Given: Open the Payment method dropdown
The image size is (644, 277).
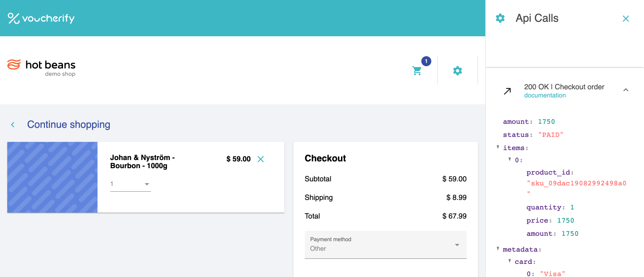Looking at the screenshot, I should 385,245.
